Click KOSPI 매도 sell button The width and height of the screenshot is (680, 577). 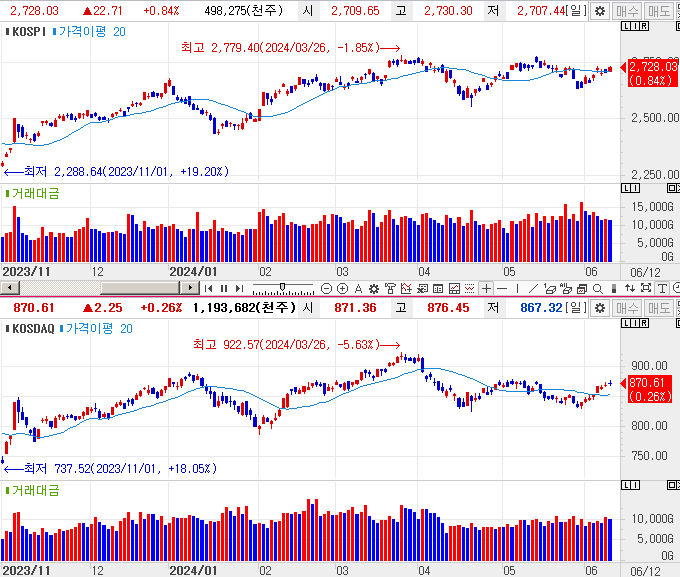659,11
